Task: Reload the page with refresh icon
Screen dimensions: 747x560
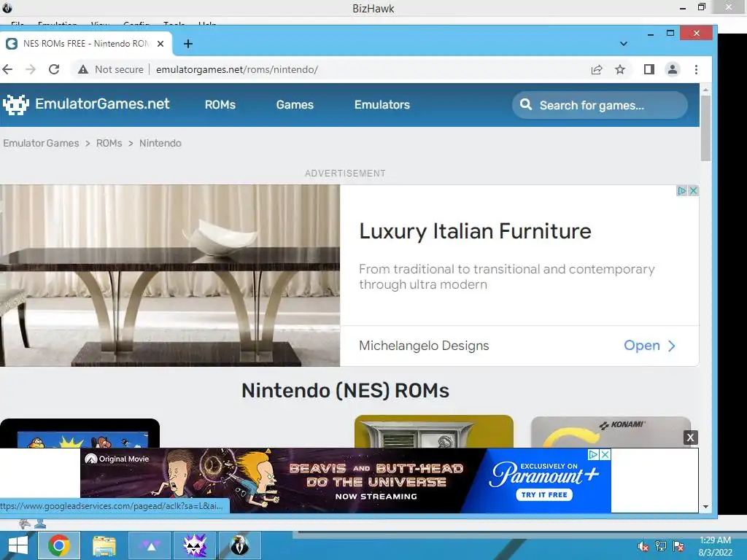Action: 54,69
